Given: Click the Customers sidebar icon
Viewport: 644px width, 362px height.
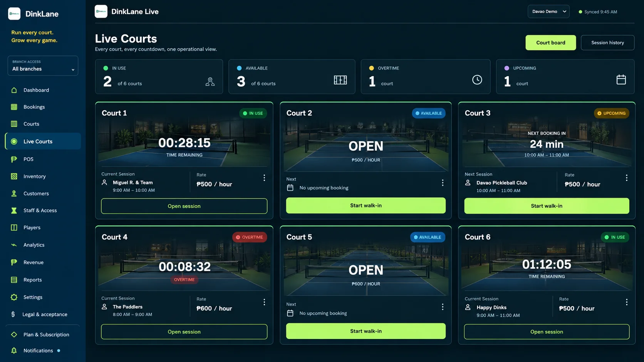Looking at the screenshot, I should (x=14, y=194).
